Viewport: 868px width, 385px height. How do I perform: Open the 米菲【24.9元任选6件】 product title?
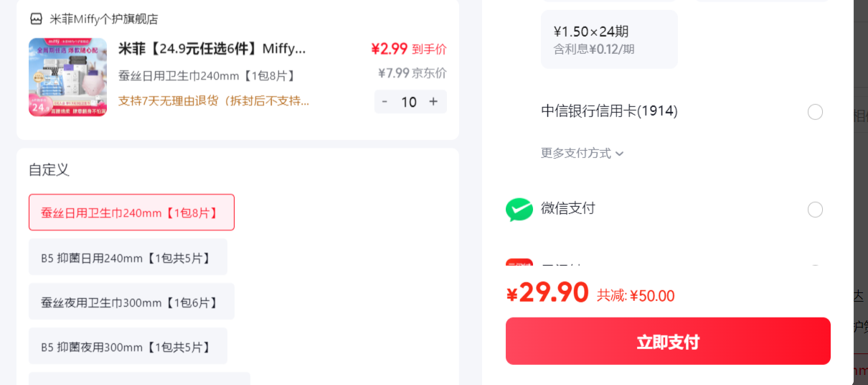coord(212,49)
